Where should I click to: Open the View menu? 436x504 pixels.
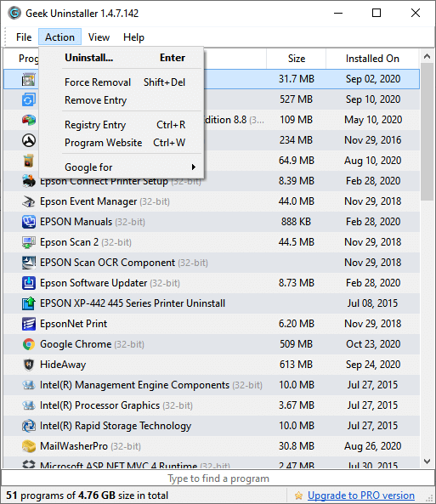tap(99, 37)
